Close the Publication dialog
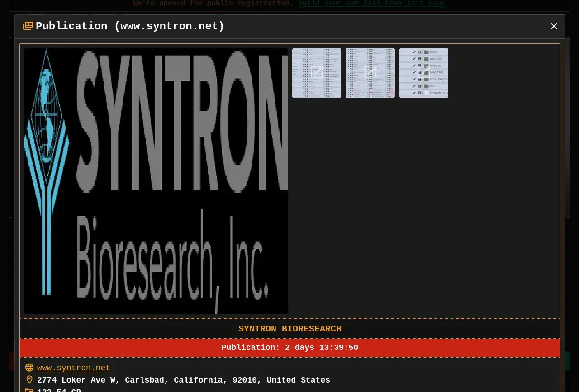Screen dimensions: 579x392 click(x=554, y=26)
